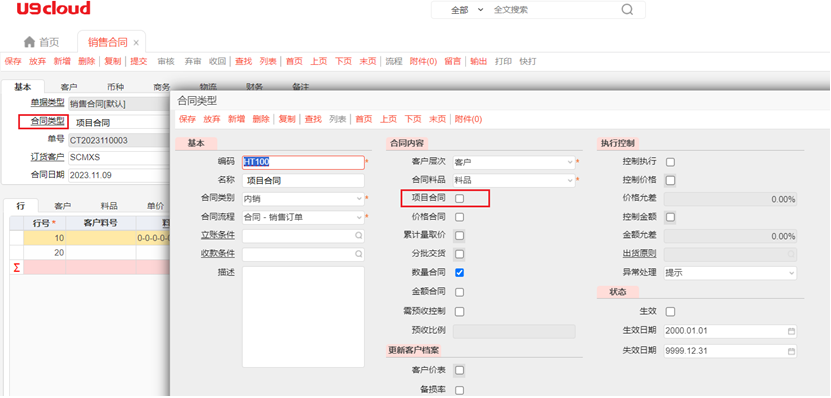Switch to the 首页 tab
The image size is (831, 398).
click(41, 42)
